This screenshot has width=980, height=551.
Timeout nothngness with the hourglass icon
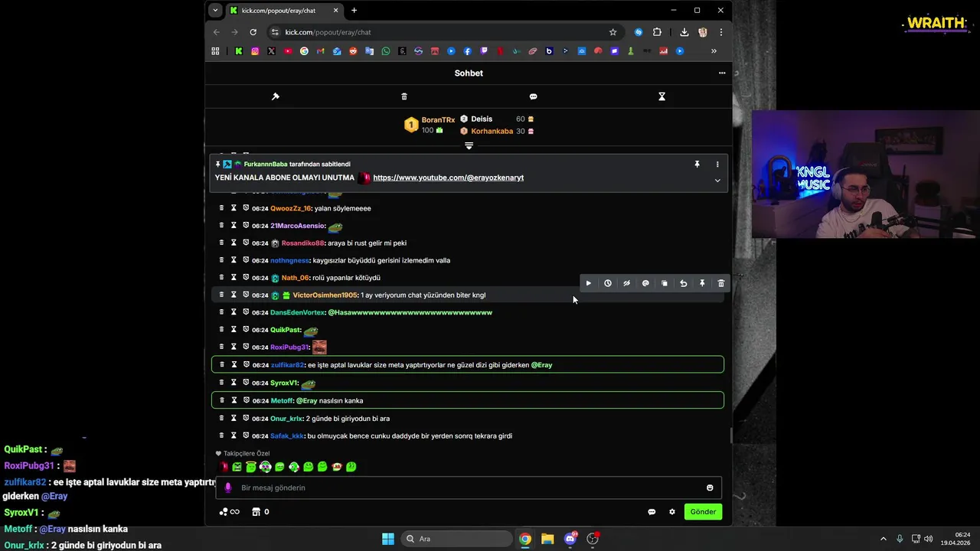pos(234,260)
